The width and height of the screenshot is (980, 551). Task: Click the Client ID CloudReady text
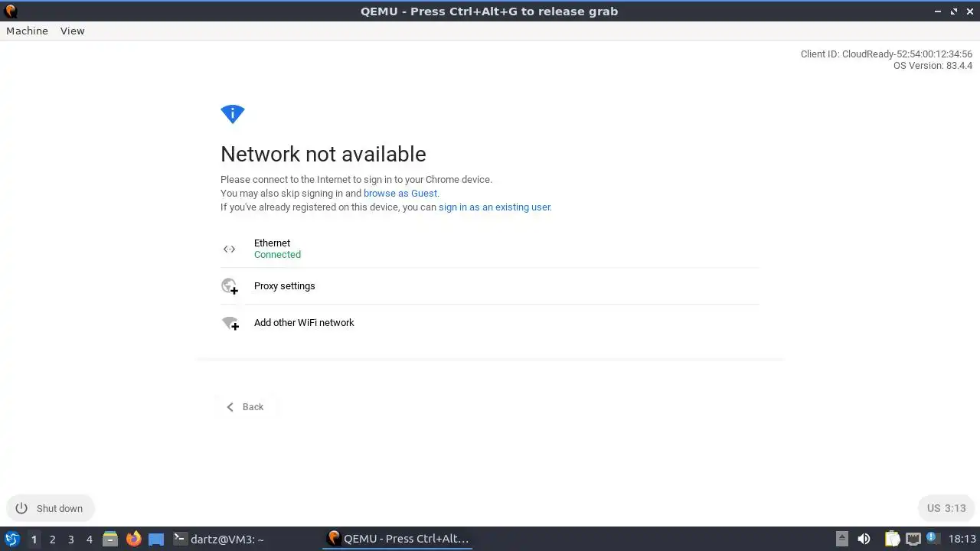pos(887,54)
